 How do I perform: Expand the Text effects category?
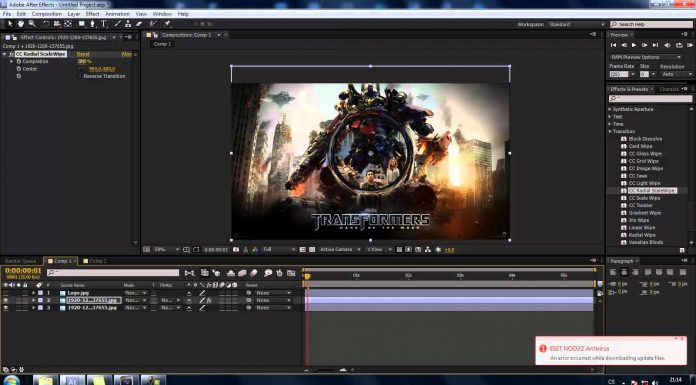click(x=610, y=117)
